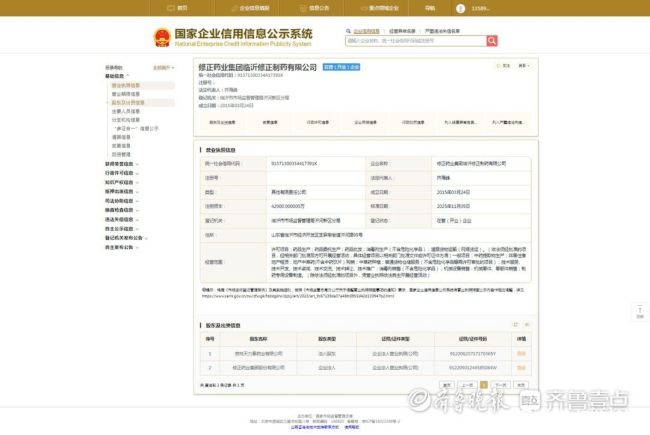Select 主要人员信息 in the sidebar tree
The image size is (650, 435).
pos(126,111)
